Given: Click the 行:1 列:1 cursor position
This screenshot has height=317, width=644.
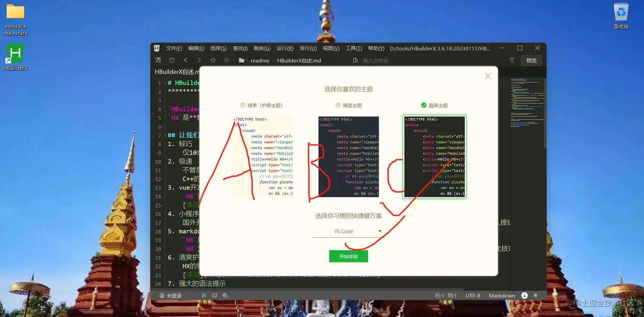Looking at the screenshot, I should coord(446,296).
